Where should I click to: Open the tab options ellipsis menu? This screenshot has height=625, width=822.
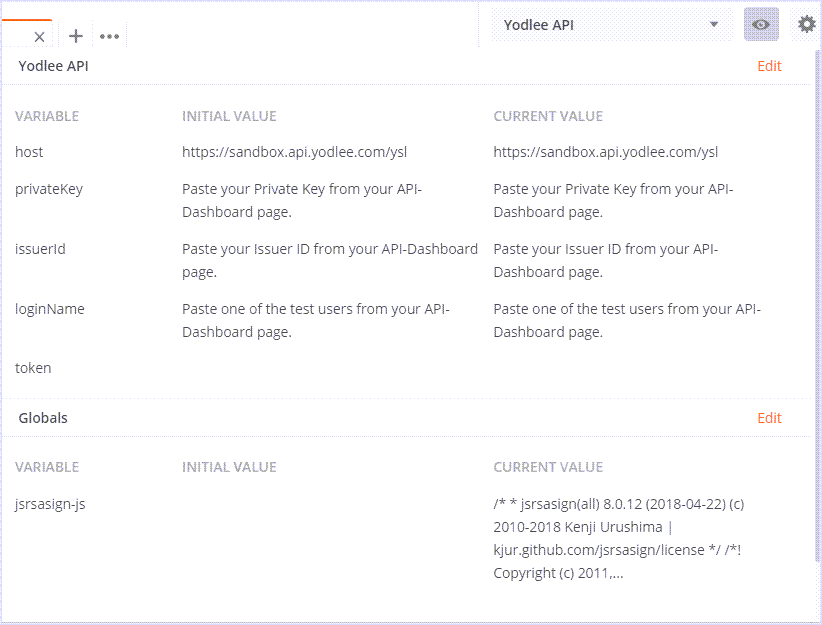coord(109,36)
